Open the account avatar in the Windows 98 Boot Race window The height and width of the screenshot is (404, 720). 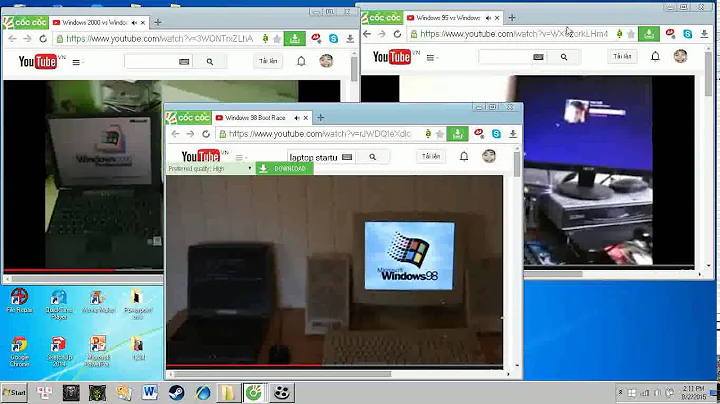pos(489,156)
